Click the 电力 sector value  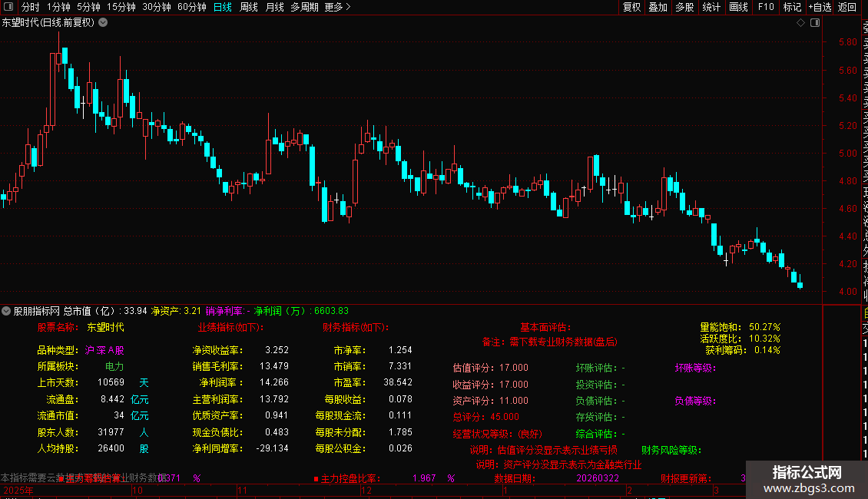pyautogui.click(x=114, y=366)
